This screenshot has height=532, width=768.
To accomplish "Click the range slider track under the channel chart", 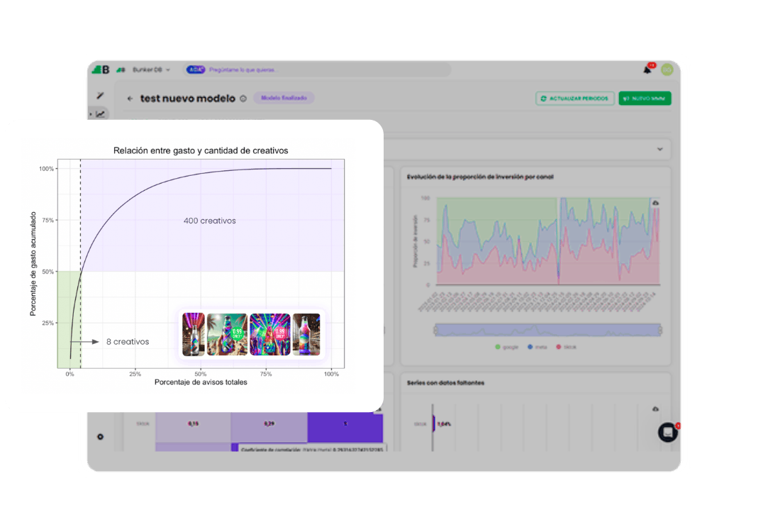I will (547, 330).
